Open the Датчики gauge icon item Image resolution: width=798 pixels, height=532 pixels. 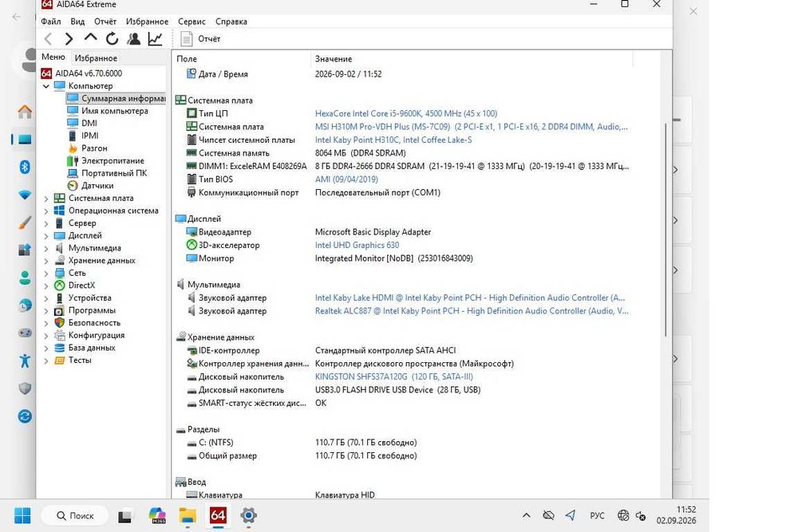73,186
